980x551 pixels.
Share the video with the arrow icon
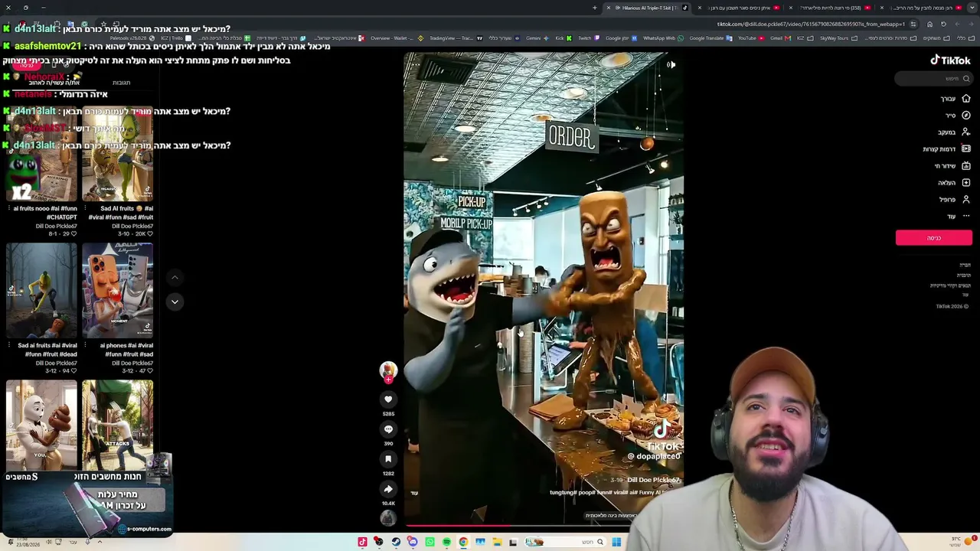(388, 489)
